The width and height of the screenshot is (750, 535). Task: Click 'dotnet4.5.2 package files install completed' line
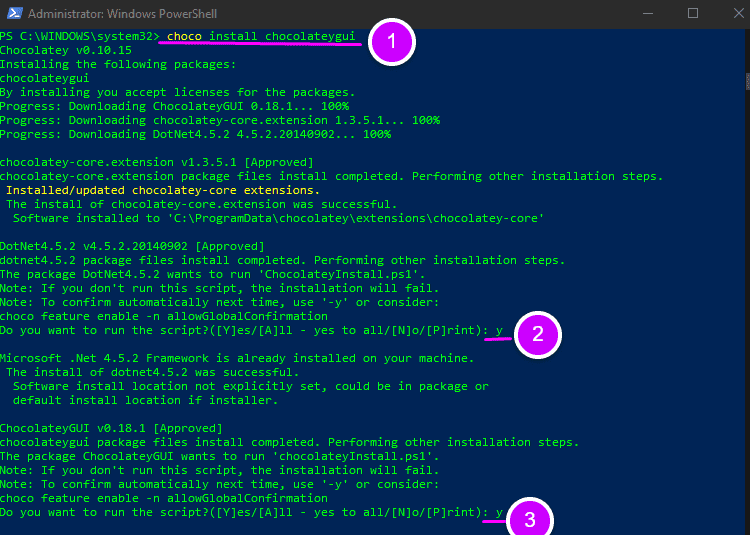pyautogui.click(x=283, y=261)
